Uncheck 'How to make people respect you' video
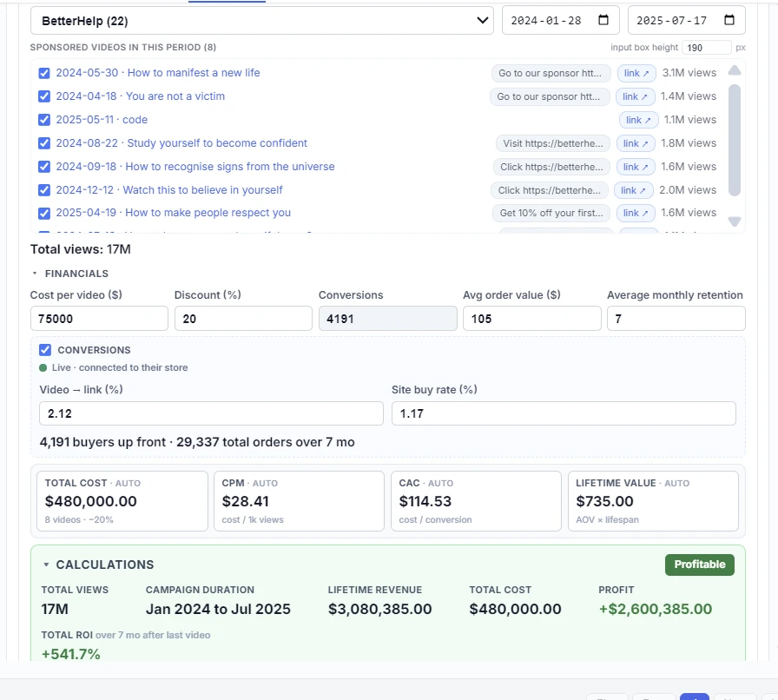This screenshot has width=778, height=700. [44, 213]
